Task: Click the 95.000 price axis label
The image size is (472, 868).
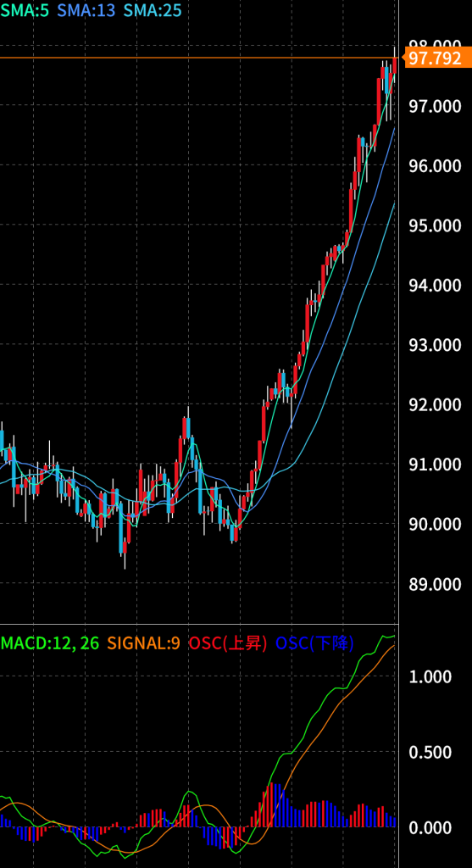Action: click(x=435, y=225)
